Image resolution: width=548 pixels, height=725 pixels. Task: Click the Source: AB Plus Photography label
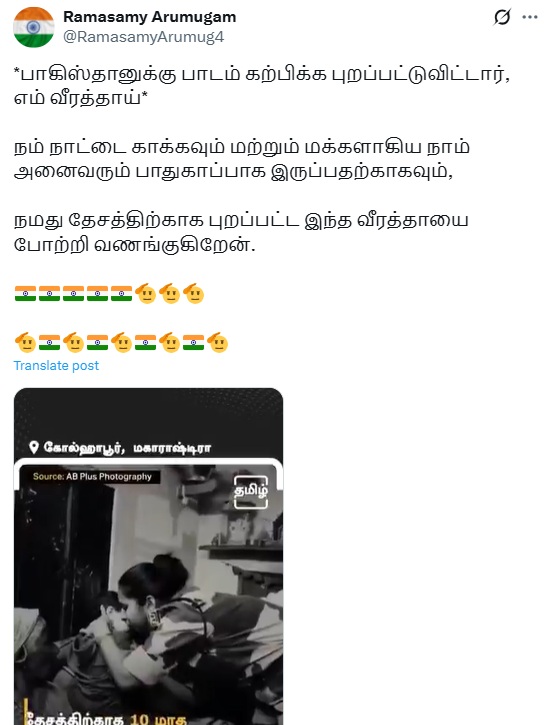click(x=92, y=476)
